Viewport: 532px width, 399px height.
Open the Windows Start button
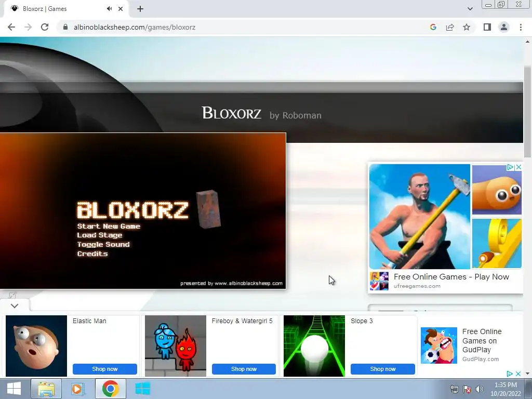point(14,389)
